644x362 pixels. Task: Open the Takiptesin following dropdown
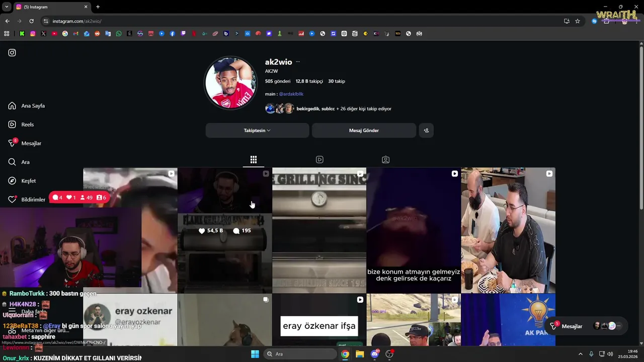coord(257,130)
